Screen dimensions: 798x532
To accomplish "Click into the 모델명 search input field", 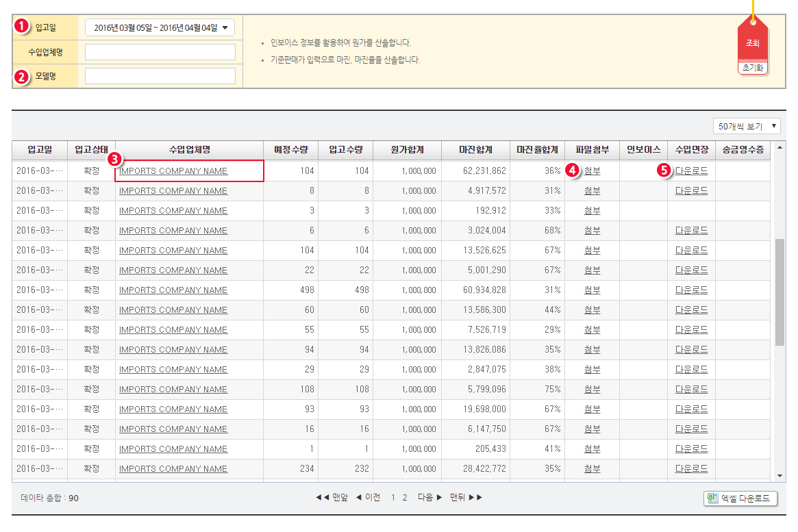I will coord(160,76).
